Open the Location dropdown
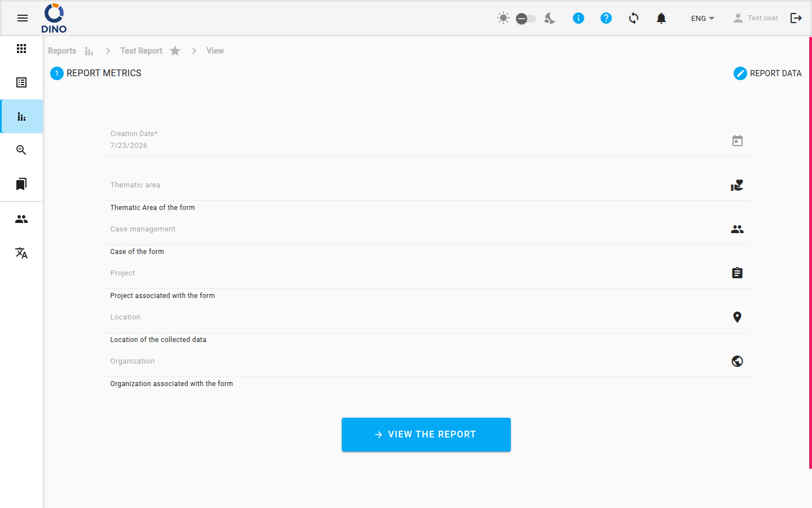Image resolution: width=812 pixels, height=508 pixels. coord(426,317)
